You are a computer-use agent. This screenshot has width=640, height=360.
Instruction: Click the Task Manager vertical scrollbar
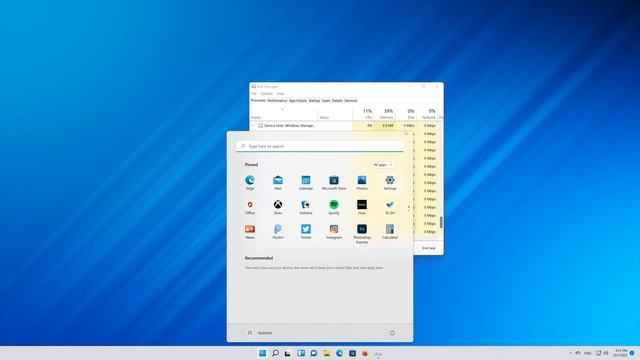[x=441, y=222]
